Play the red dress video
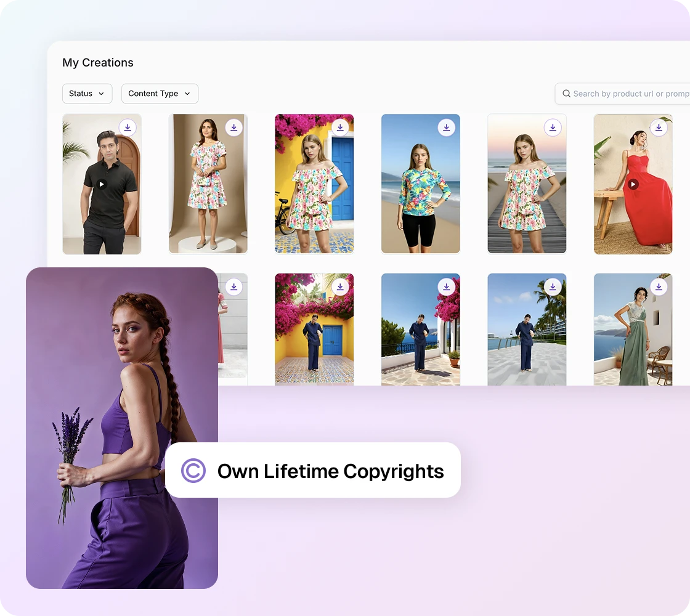This screenshot has height=616, width=690. pos(633,184)
